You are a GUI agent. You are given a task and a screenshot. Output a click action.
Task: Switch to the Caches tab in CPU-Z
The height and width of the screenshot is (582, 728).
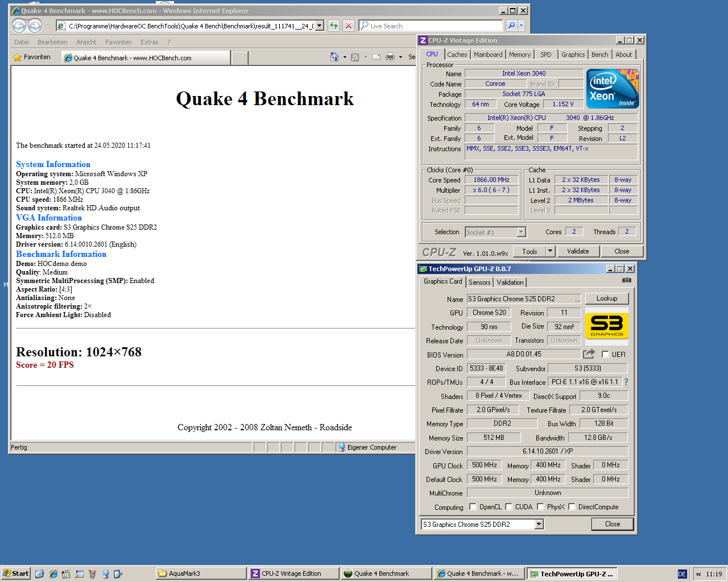457,55
